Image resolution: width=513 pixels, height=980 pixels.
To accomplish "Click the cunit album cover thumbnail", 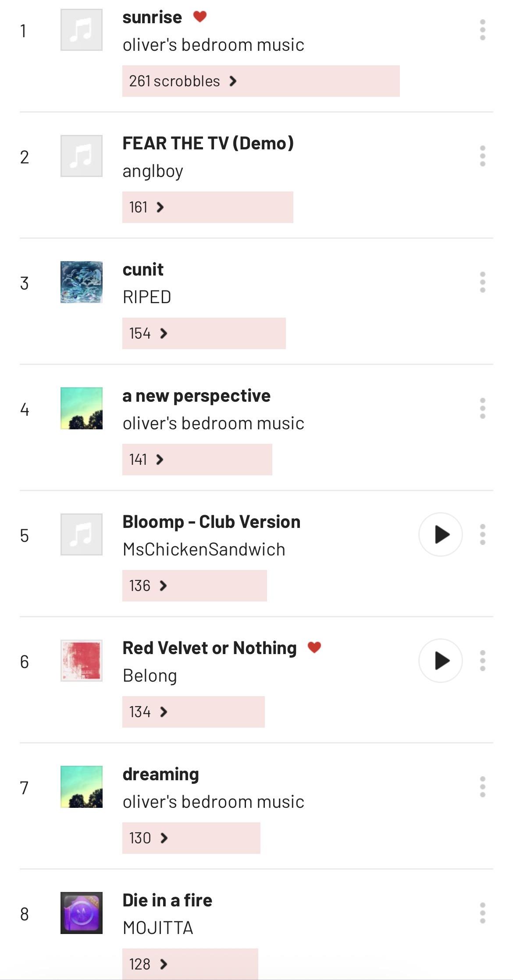I will point(82,282).
